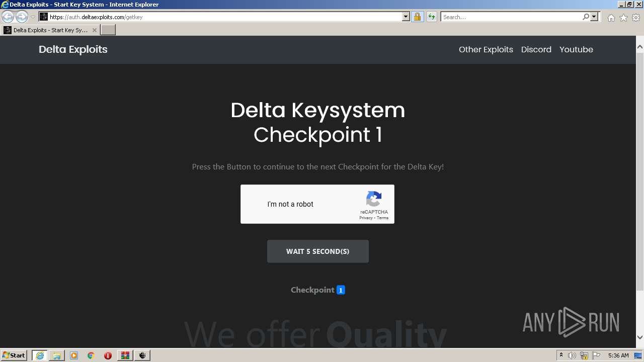The image size is (644, 362).
Task: Open the black splat taskbar icon
Action: pyautogui.click(x=142, y=355)
